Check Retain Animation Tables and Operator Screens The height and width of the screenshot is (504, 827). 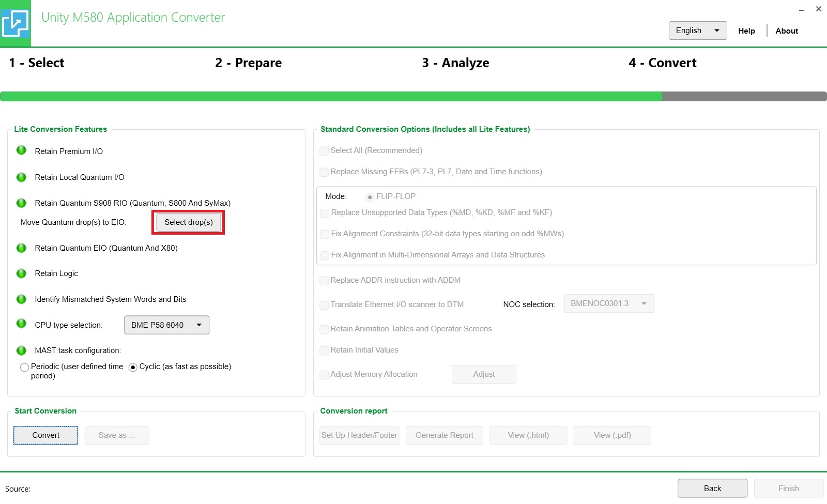pos(324,329)
